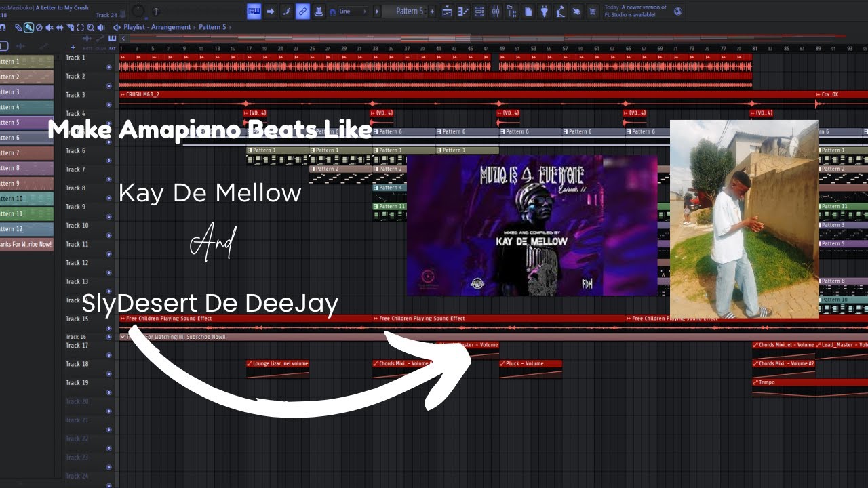Click left arrow of playlist scrollbar
The width and height of the screenshot is (868, 488).
122,39
